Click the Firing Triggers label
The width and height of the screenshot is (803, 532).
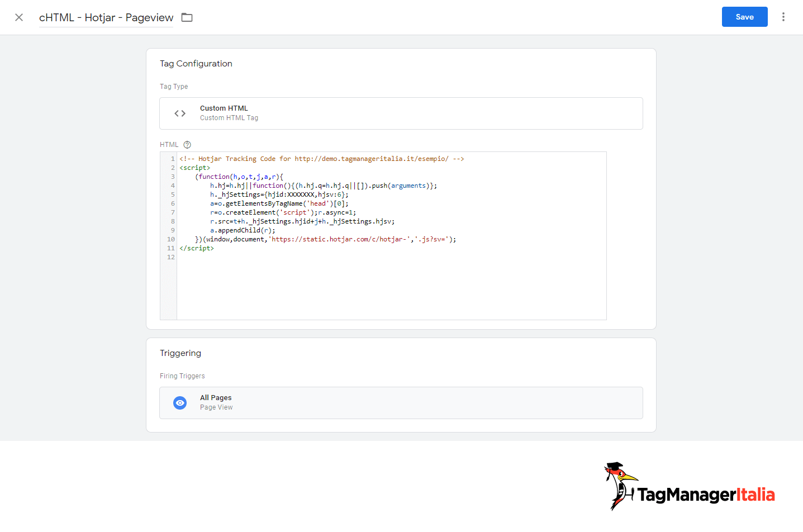coord(182,376)
